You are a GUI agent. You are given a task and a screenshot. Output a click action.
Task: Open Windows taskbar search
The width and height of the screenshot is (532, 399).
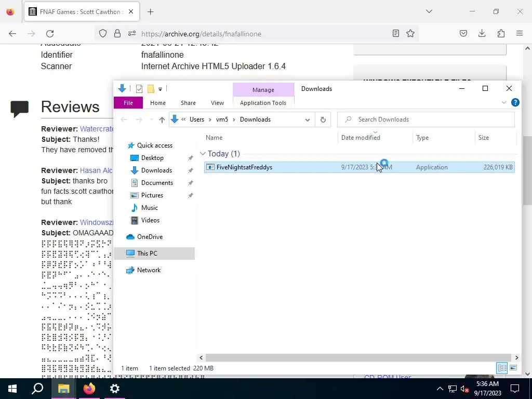(x=37, y=389)
